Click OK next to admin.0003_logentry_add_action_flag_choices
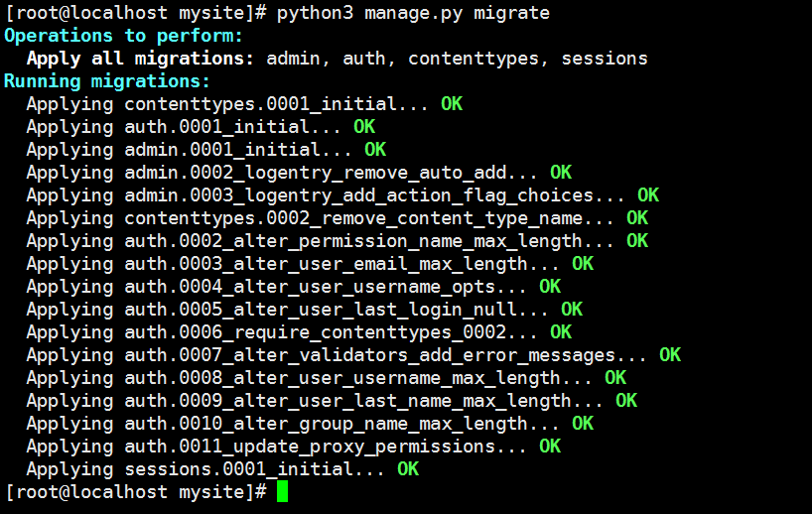 click(x=648, y=195)
